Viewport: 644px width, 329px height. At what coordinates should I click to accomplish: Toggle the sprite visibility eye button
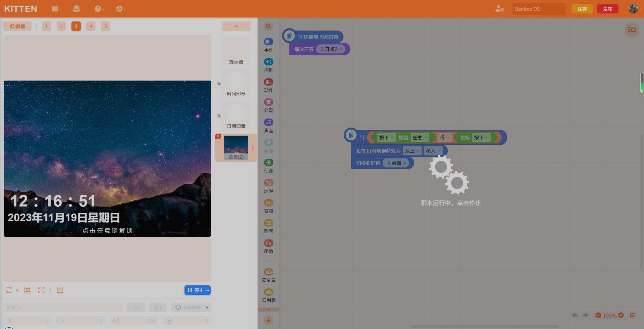136,307
